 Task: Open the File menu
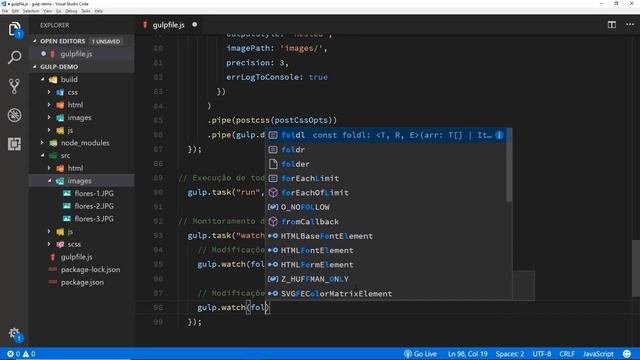click(x=5, y=11)
